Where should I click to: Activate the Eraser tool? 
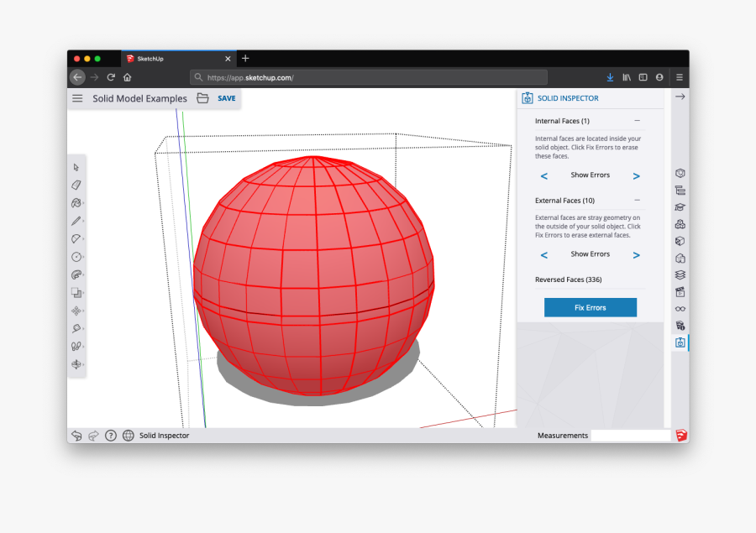click(76, 185)
